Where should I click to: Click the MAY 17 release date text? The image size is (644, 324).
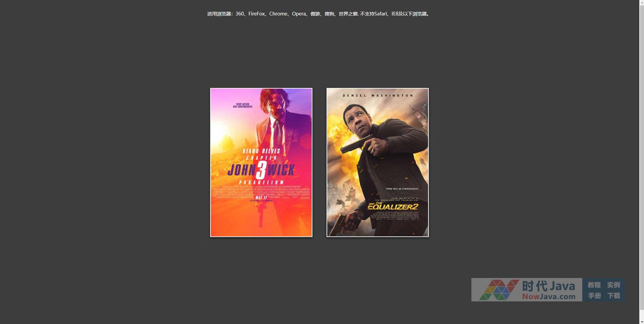click(261, 198)
